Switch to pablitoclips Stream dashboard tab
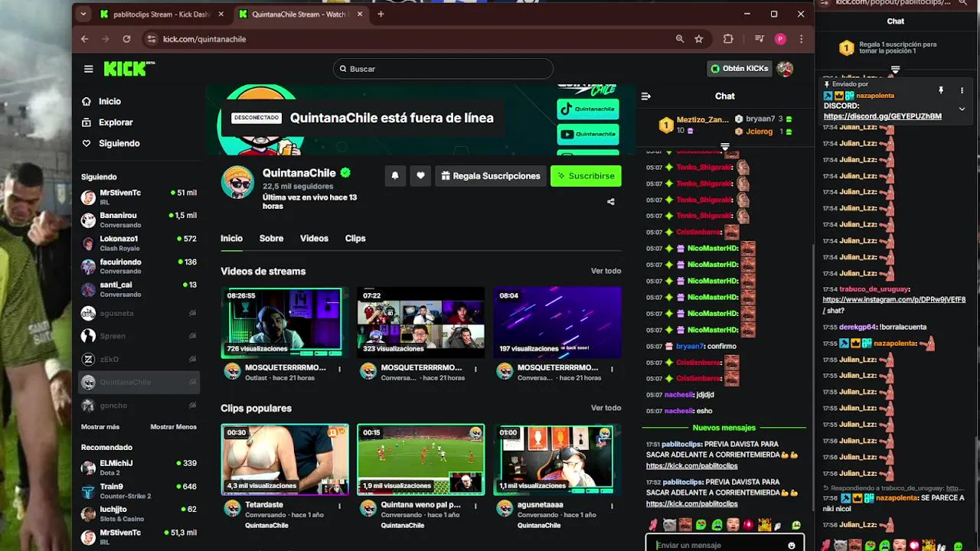Screen dimensions: 980x551 [163, 14]
